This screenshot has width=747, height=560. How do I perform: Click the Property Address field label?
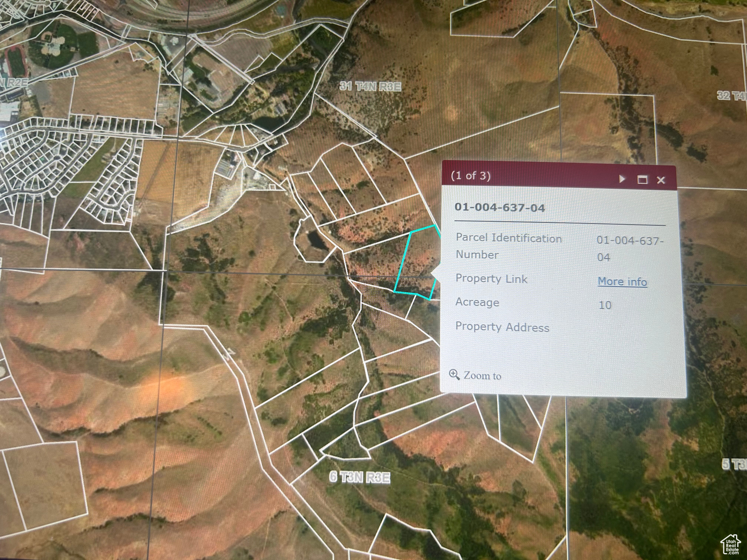[x=502, y=327]
